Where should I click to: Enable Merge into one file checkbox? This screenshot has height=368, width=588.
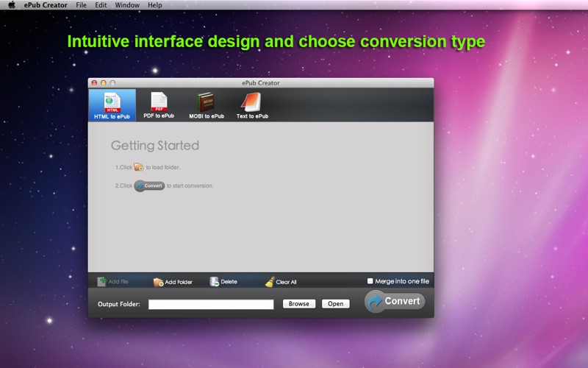(x=370, y=281)
